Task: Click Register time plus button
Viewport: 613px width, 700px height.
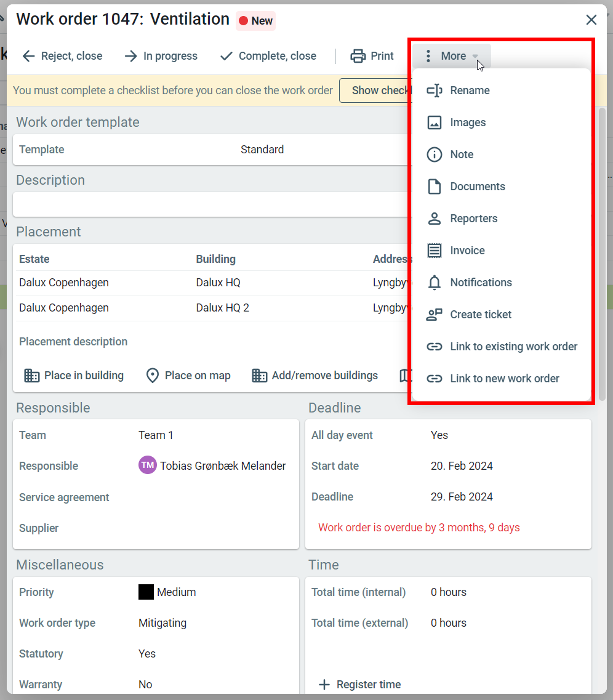Action: tap(324, 685)
